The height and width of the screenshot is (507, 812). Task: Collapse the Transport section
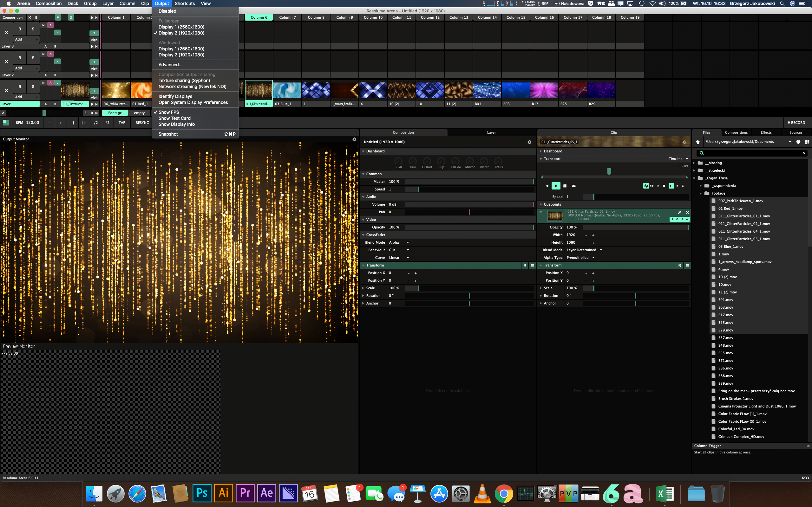[540, 159]
